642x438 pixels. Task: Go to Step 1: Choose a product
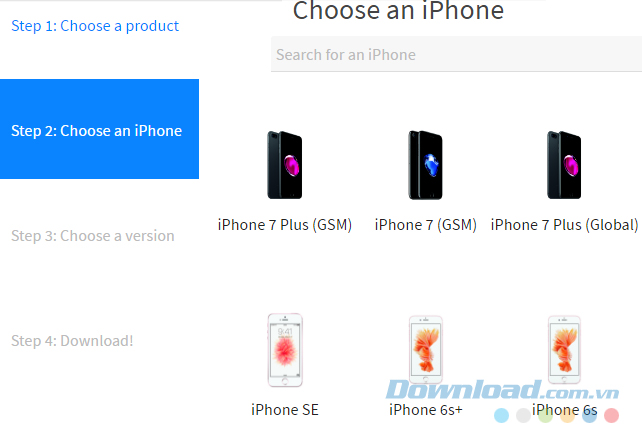point(95,26)
